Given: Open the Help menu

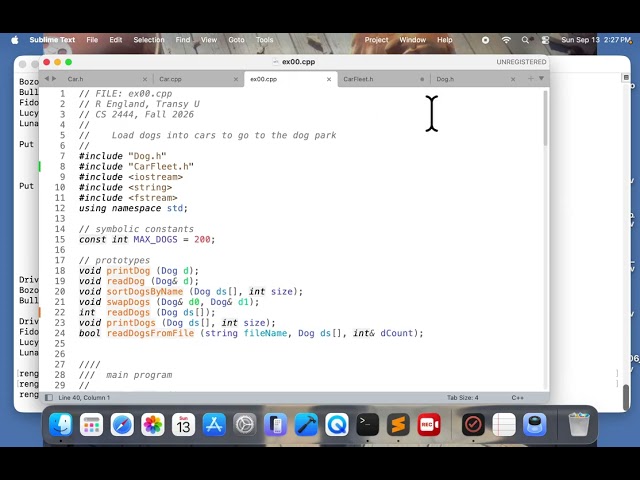Looking at the screenshot, I should pyautogui.click(x=445, y=40).
